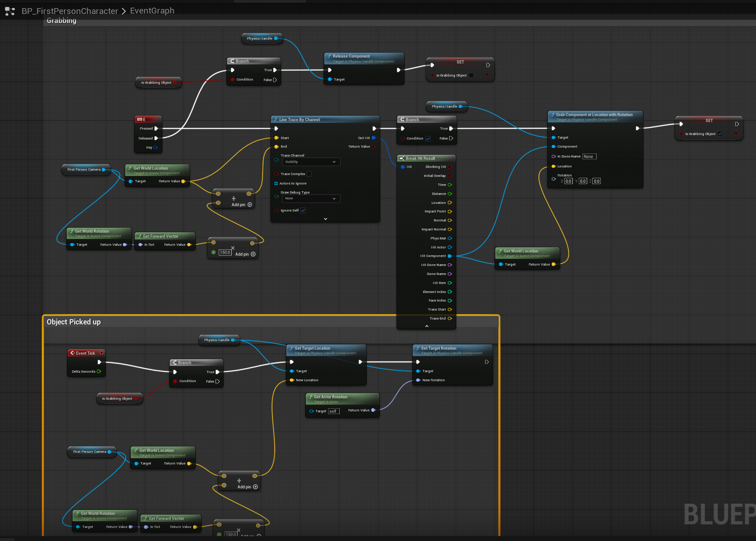
Task: Select the Is Grabbing Object variable near the E node
Action: pos(158,83)
